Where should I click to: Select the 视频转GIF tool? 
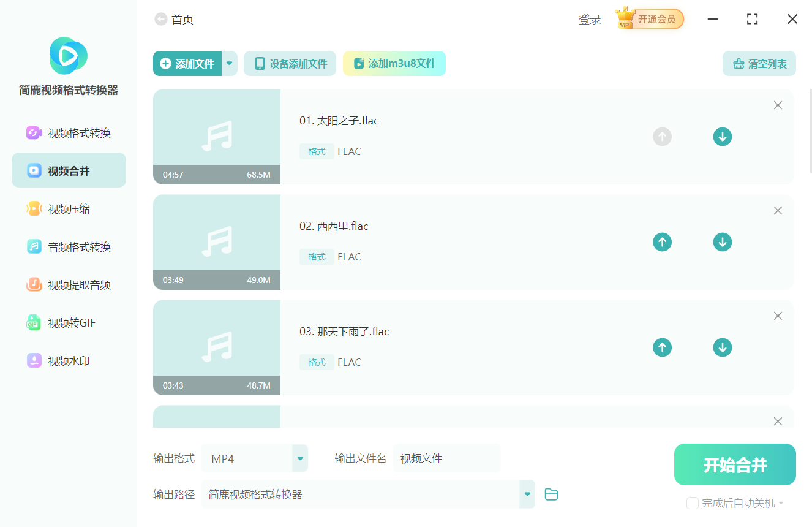pyautogui.click(x=69, y=322)
